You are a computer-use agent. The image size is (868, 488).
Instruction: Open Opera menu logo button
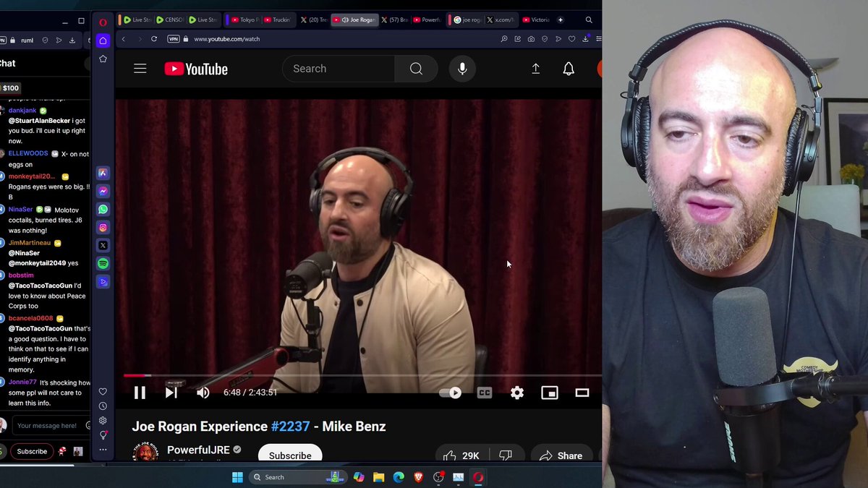click(x=103, y=21)
